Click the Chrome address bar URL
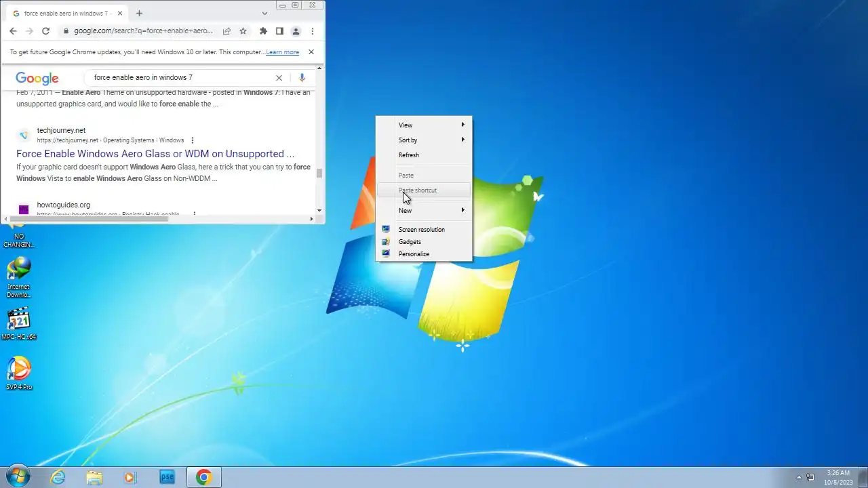The width and height of the screenshot is (868, 488). point(143,31)
